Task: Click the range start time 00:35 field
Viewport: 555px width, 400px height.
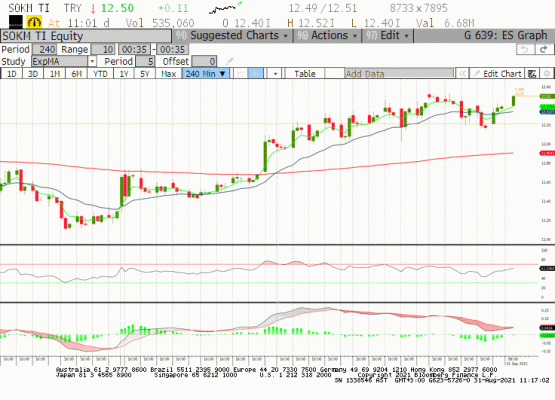Action: pos(134,49)
